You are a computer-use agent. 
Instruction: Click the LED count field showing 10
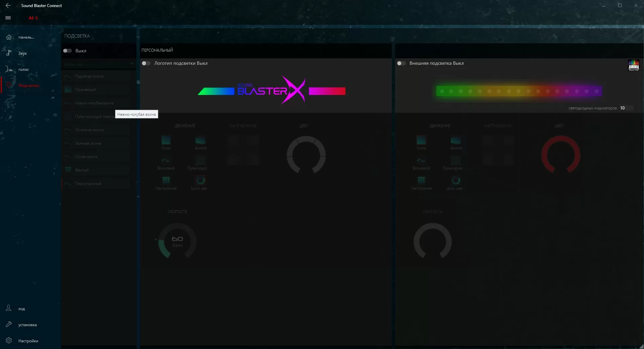(x=626, y=108)
